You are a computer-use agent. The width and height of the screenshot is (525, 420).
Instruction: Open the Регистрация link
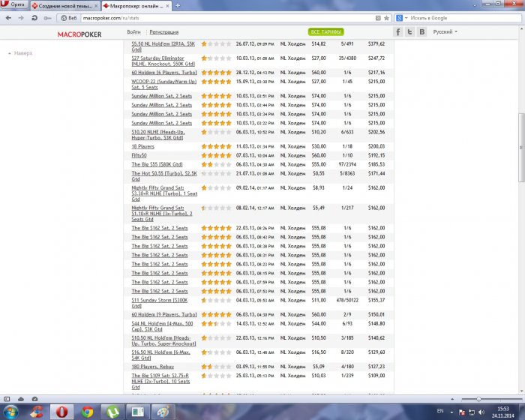tap(163, 31)
